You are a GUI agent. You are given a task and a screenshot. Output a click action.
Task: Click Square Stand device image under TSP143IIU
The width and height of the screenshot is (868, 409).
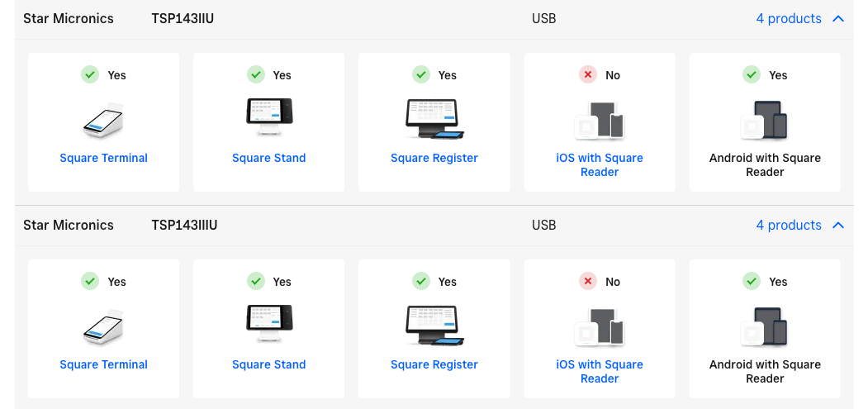click(x=268, y=117)
